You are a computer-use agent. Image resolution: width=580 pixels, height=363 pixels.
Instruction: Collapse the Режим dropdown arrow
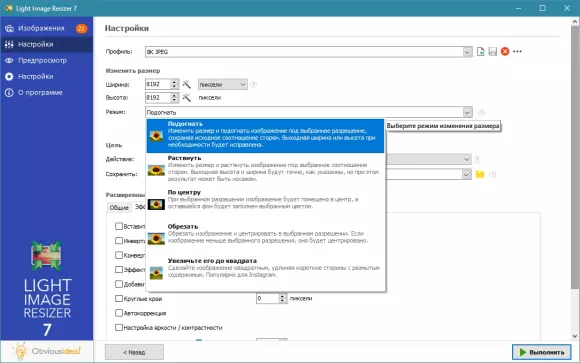tap(467, 112)
